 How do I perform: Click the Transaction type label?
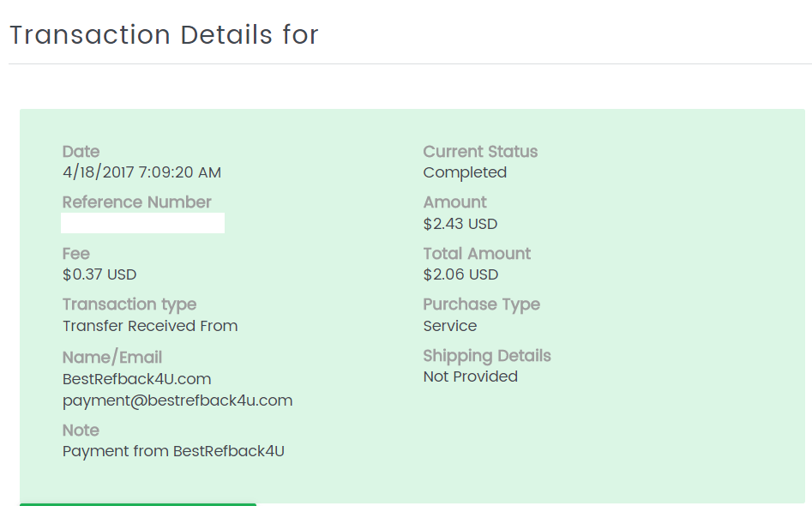click(x=129, y=304)
